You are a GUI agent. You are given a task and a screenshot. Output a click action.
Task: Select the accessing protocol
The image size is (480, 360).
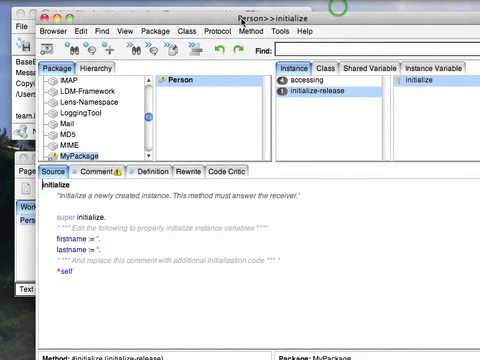307,80
